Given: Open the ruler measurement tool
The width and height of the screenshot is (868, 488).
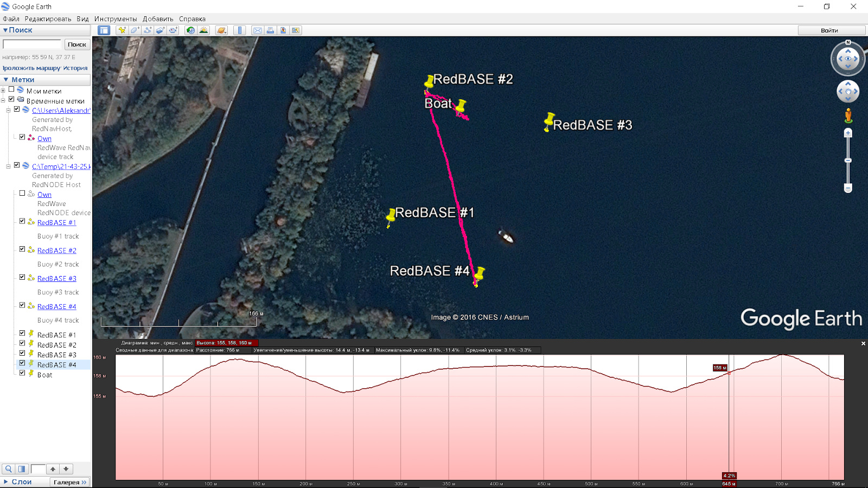Looking at the screenshot, I should coord(240,30).
